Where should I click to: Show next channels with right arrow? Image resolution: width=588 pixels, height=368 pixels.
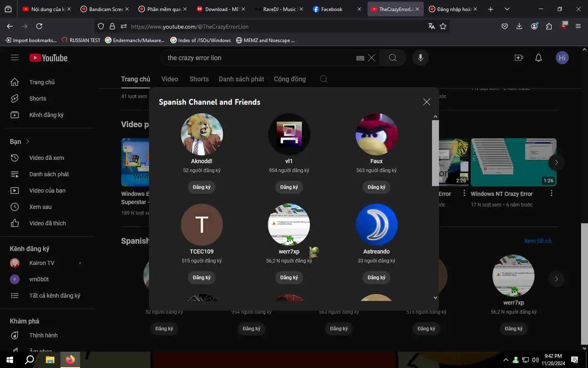(556, 279)
